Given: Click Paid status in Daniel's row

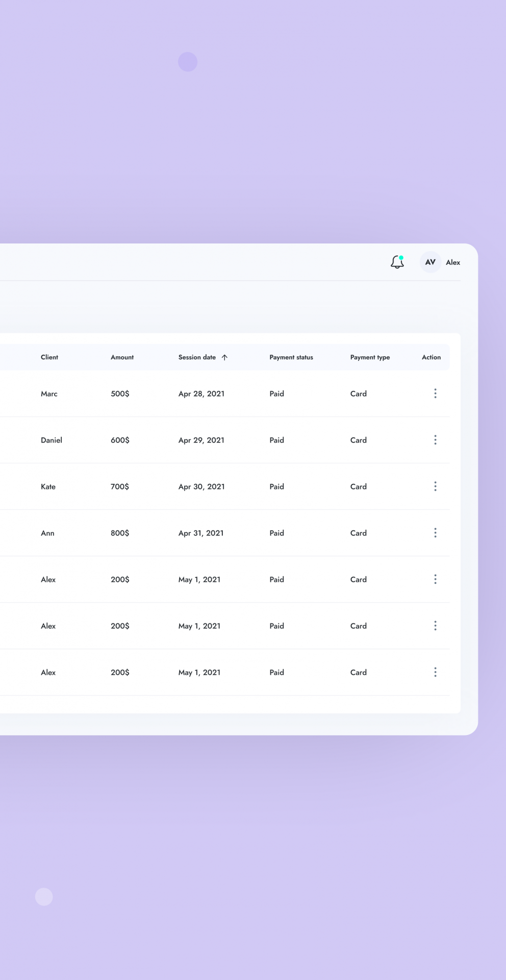Looking at the screenshot, I should click(277, 440).
